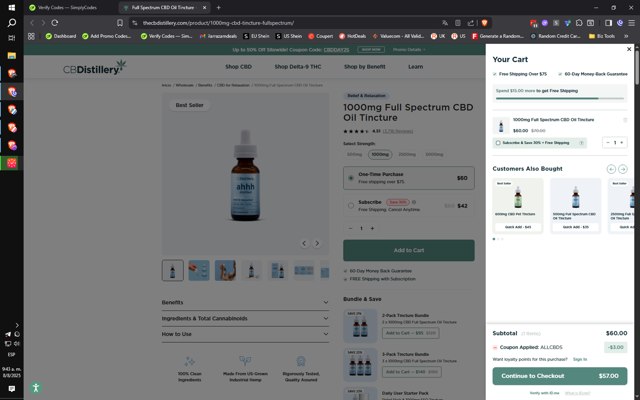Add the 2-Pack Tincture Bundle to cart
This screenshot has width=640, height=400.
point(411,333)
